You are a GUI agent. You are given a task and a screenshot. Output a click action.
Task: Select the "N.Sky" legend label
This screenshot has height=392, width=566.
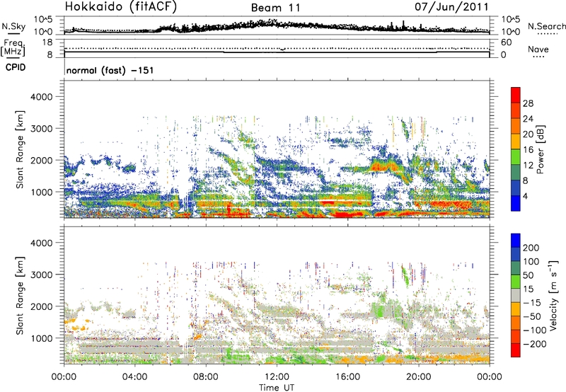[13, 26]
